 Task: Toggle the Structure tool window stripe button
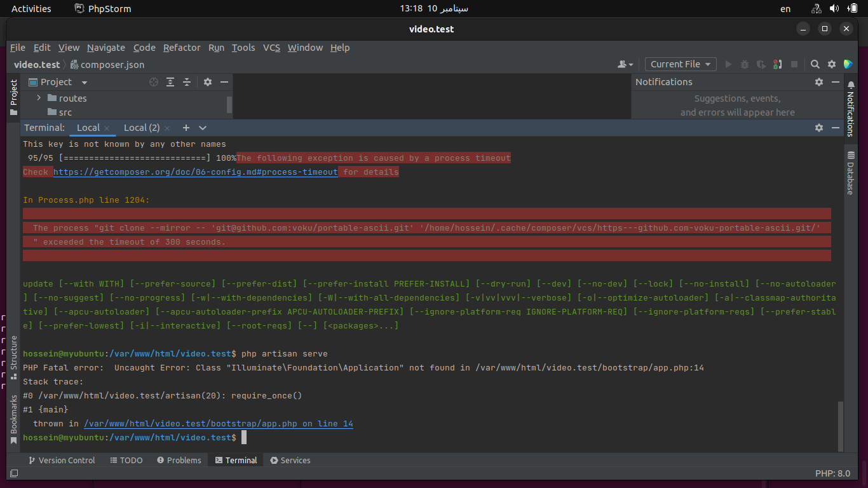click(13, 357)
